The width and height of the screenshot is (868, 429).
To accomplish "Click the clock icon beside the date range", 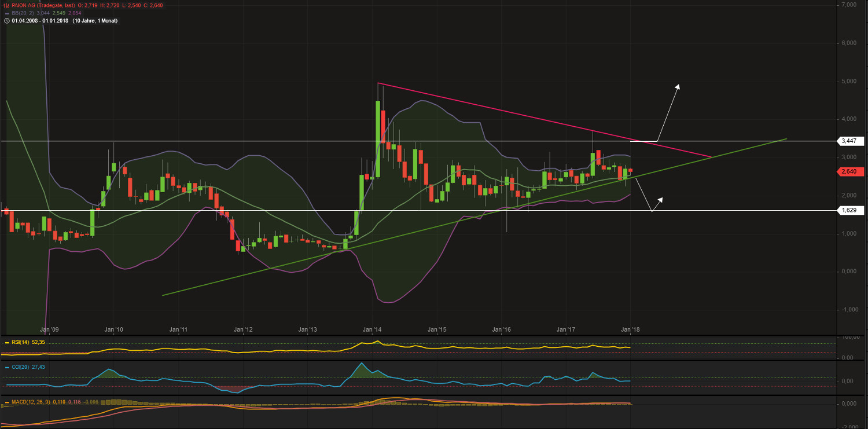I will [6, 20].
